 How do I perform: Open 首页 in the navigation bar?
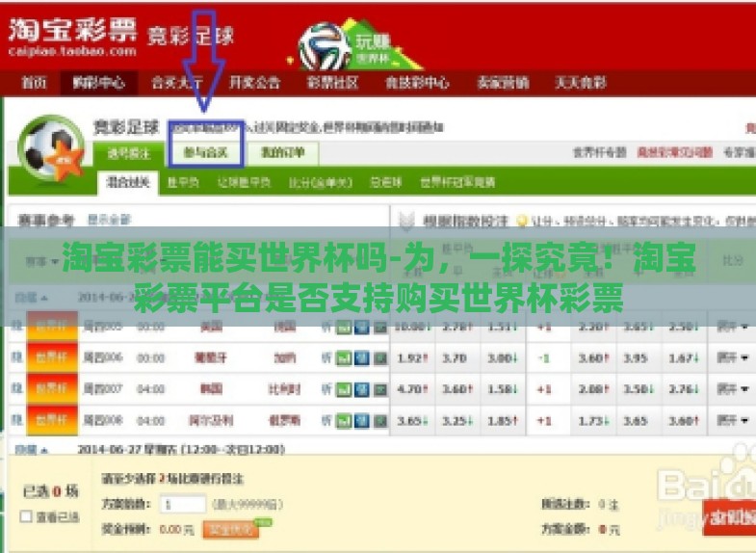click(x=34, y=83)
